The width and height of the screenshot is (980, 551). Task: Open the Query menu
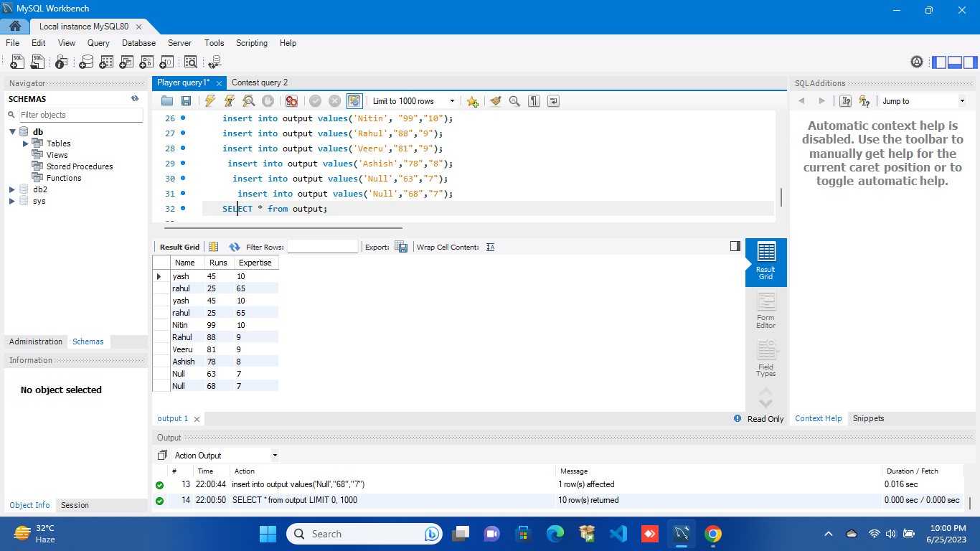98,43
